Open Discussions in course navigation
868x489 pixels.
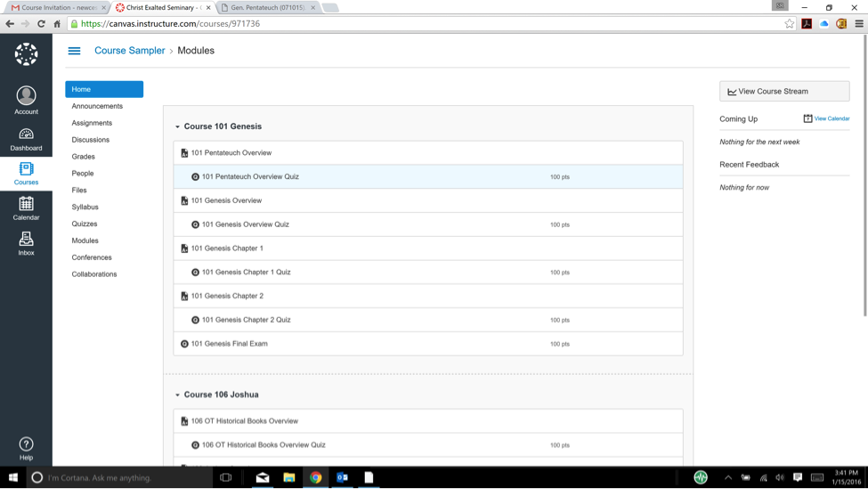tap(90, 140)
